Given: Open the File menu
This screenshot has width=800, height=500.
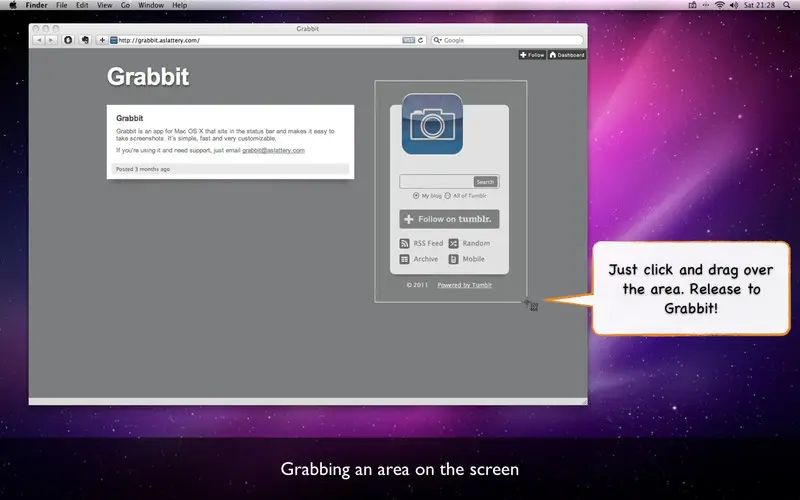Looking at the screenshot, I should click(62, 5).
